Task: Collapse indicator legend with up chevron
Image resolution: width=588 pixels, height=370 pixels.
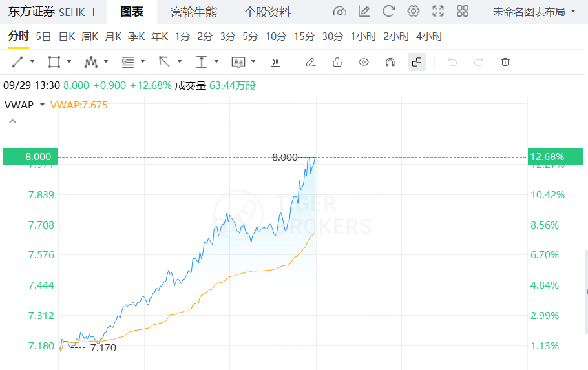Action: pyautogui.click(x=12, y=121)
